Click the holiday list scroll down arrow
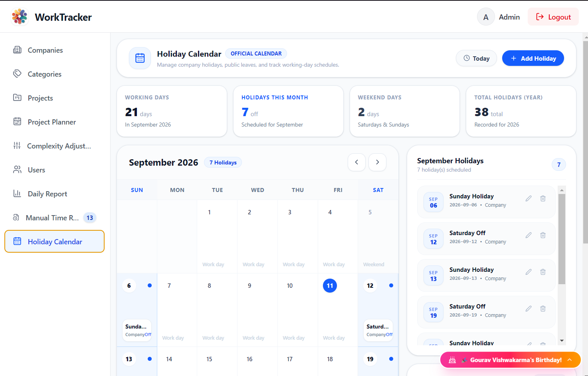 [562, 341]
